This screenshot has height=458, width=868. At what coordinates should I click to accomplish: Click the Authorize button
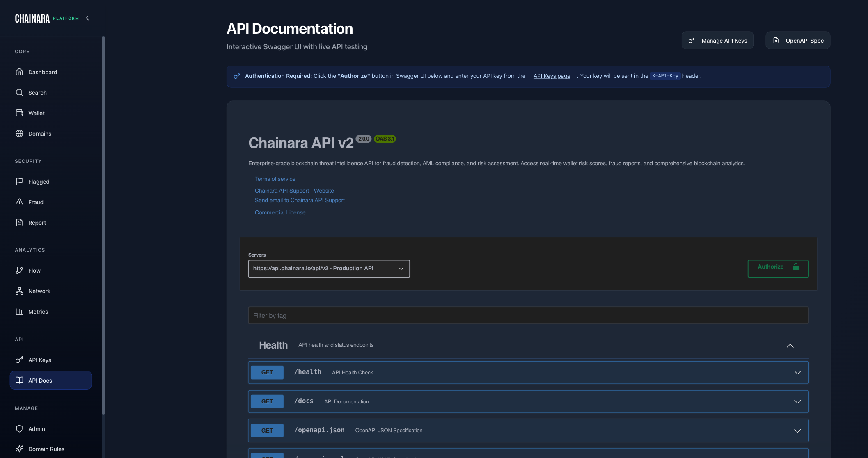tap(778, 269)
